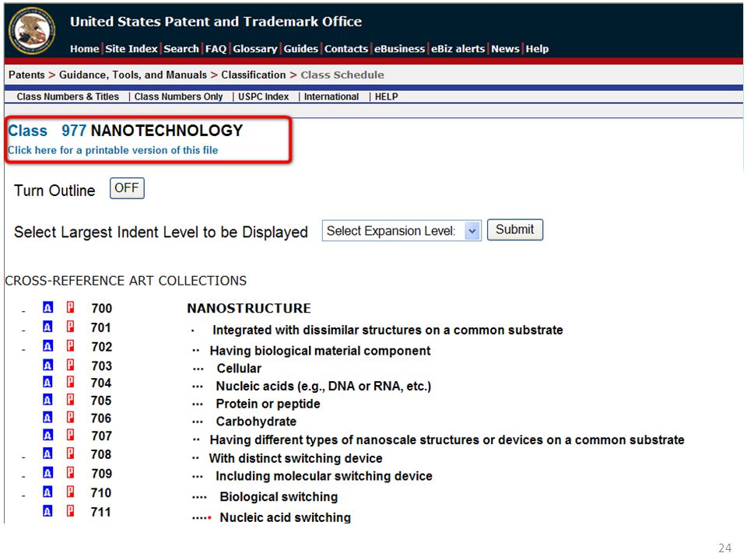Open red P icon for subclass 700
Screen dimensions: 747x560
pyautogui.click(x=70, y=307)
